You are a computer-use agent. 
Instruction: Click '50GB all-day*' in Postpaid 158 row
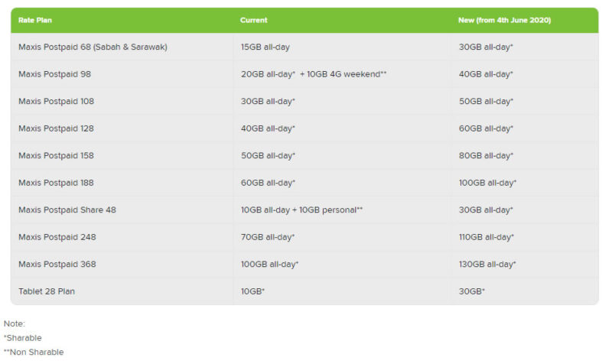[x=268, y=155]
